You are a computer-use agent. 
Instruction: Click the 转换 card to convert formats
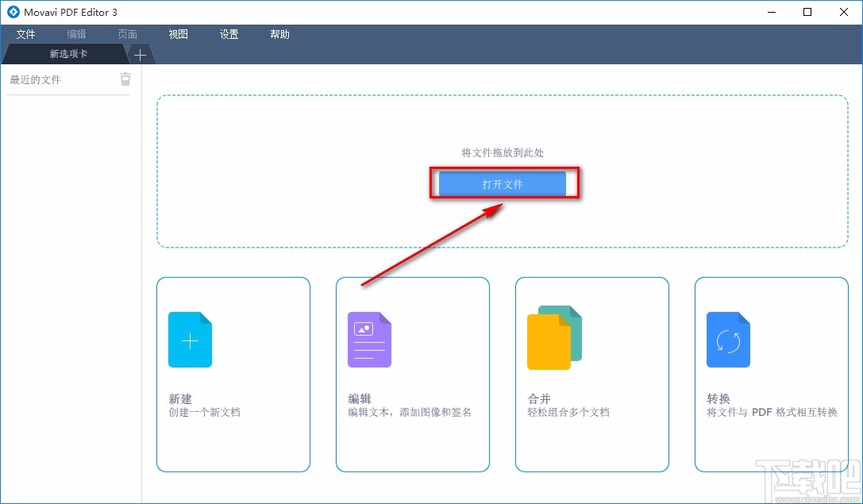point(771,375)
